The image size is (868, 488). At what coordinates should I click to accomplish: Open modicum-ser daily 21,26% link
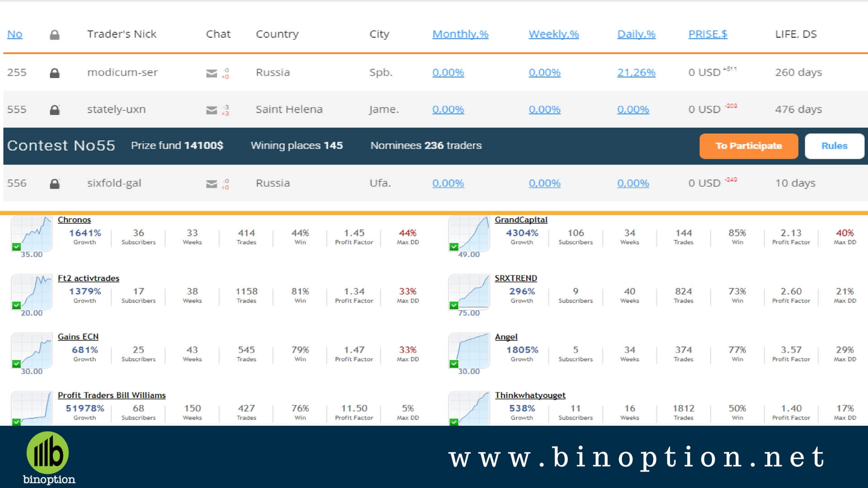point(636,73)
